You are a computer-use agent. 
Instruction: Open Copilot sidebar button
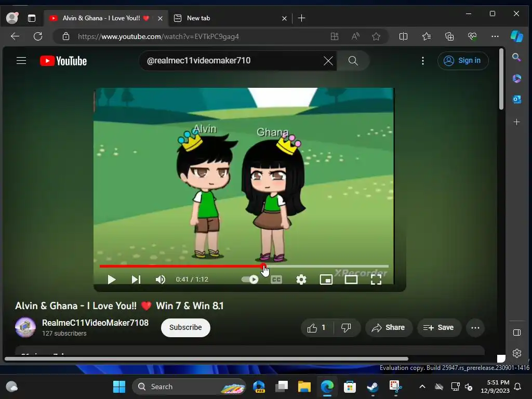point(517,36)
